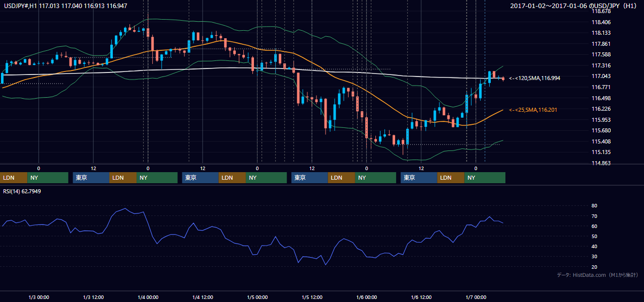Image resolution: width=644 pixels, height=302 pixels.
Task: Click the leftmost LDN session box
Action: pos(14,178)
